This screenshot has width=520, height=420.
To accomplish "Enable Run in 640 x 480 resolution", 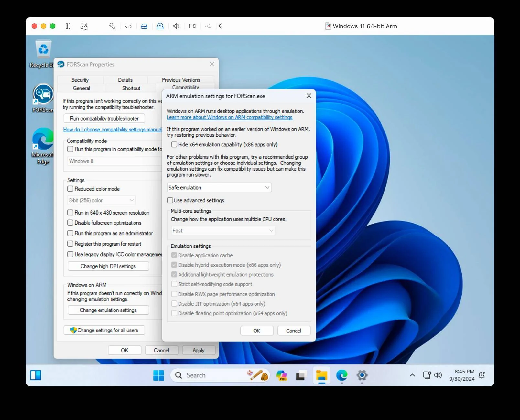I will click(70, 213).
